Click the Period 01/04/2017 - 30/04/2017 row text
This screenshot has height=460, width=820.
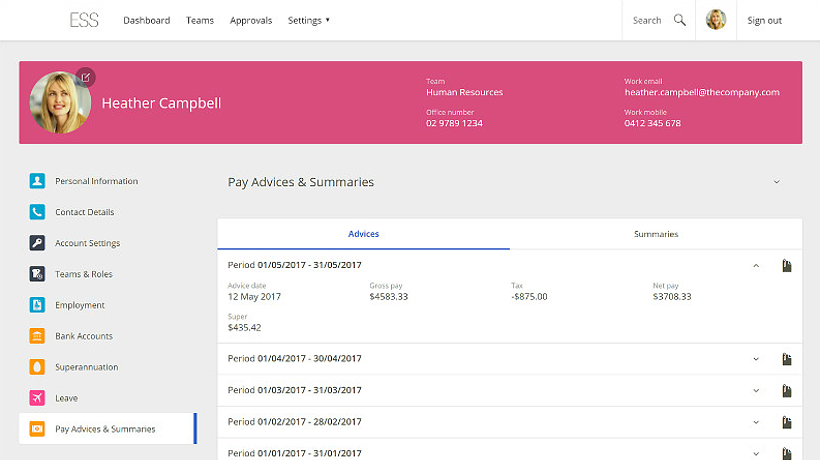pyautogui.click(x=294, y=359)
